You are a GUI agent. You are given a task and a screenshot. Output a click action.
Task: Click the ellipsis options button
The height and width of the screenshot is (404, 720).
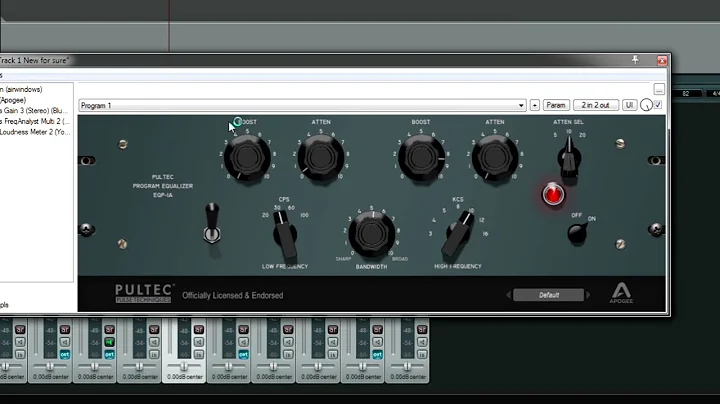click(659, 89)
